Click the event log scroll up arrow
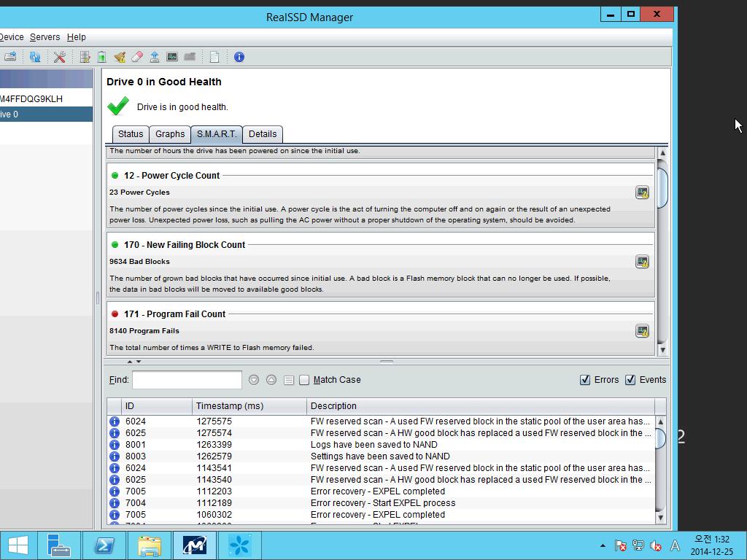Screen dimensions: 747x560 (660, 421)
